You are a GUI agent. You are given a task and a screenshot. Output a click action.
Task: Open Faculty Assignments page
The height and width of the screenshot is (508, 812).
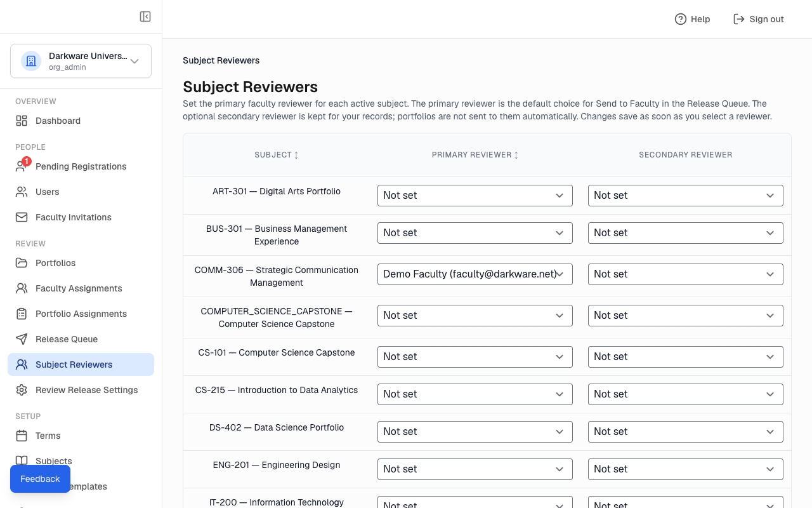click(81, 288)
